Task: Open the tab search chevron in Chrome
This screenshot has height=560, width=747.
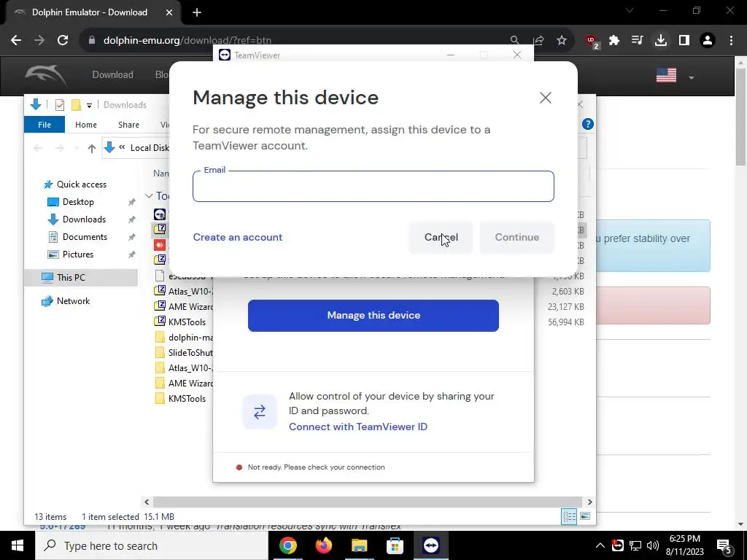Action: click(630, 10)
